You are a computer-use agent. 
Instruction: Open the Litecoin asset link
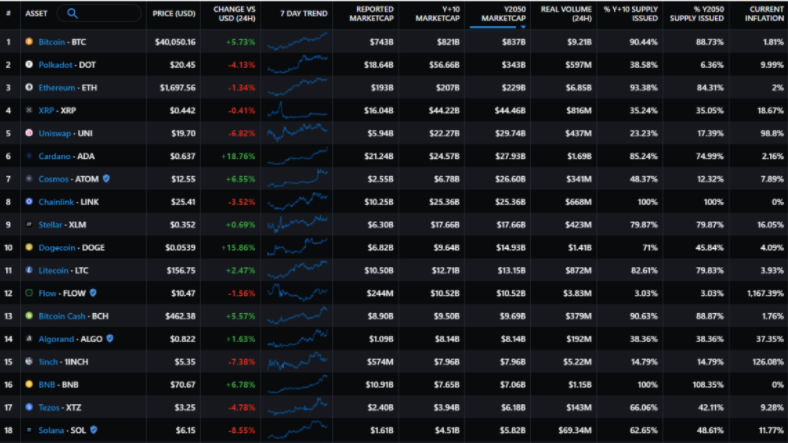pos(53,270)
